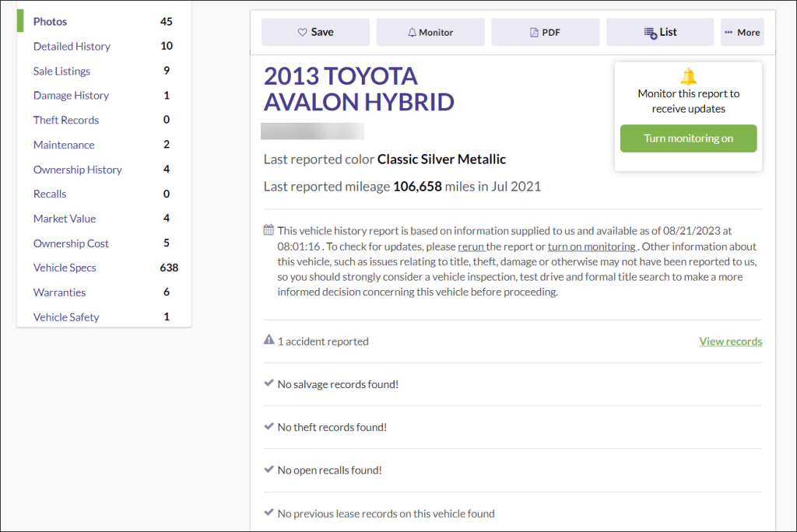Click 'No salvage records found!' text
Viewport: 797px width, 532px height.
338,385
